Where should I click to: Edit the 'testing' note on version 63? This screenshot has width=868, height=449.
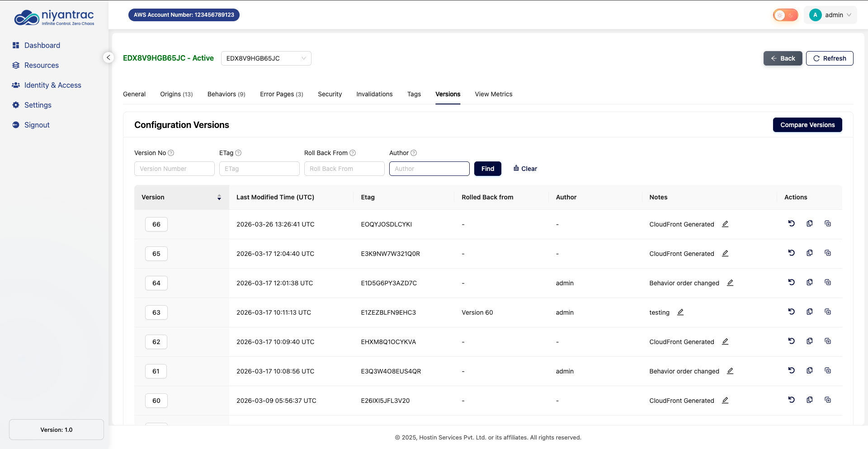click(680, 312)
